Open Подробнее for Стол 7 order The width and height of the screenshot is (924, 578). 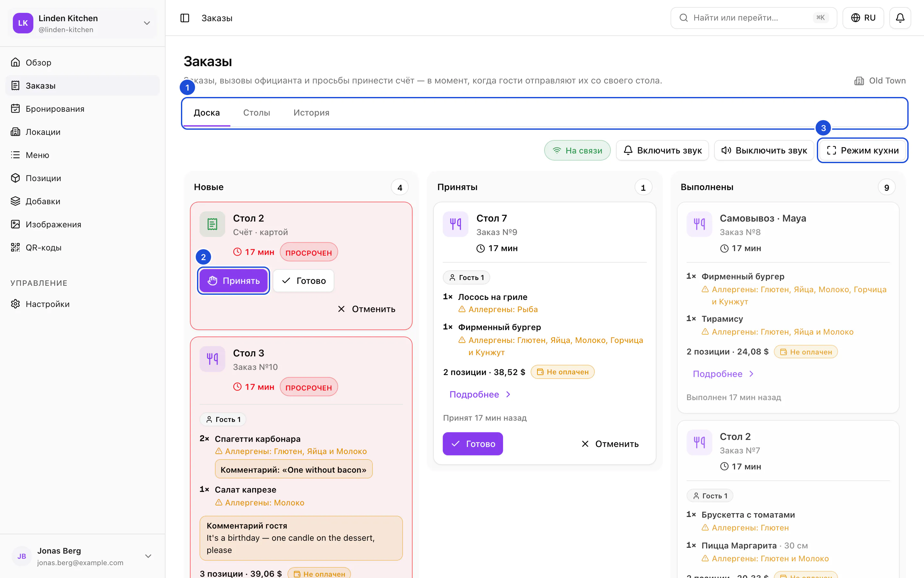pos(480,394)
